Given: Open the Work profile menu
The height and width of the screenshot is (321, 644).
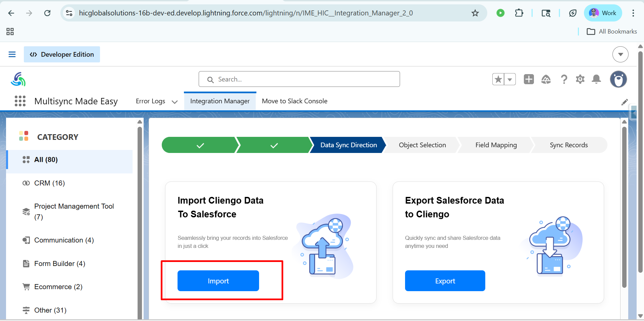Looking at the screenshot, I should pos(603,13).
